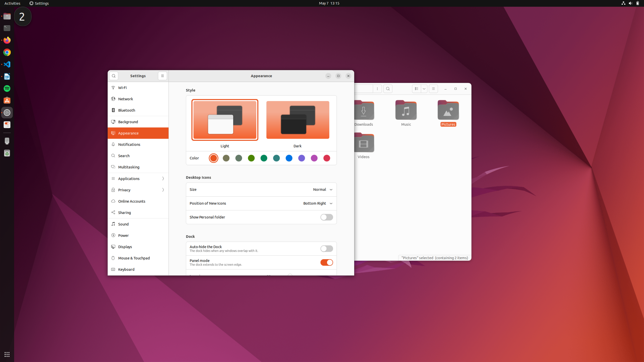Click Activities in the top bar
Screen dimensions: 644x362
12,3
